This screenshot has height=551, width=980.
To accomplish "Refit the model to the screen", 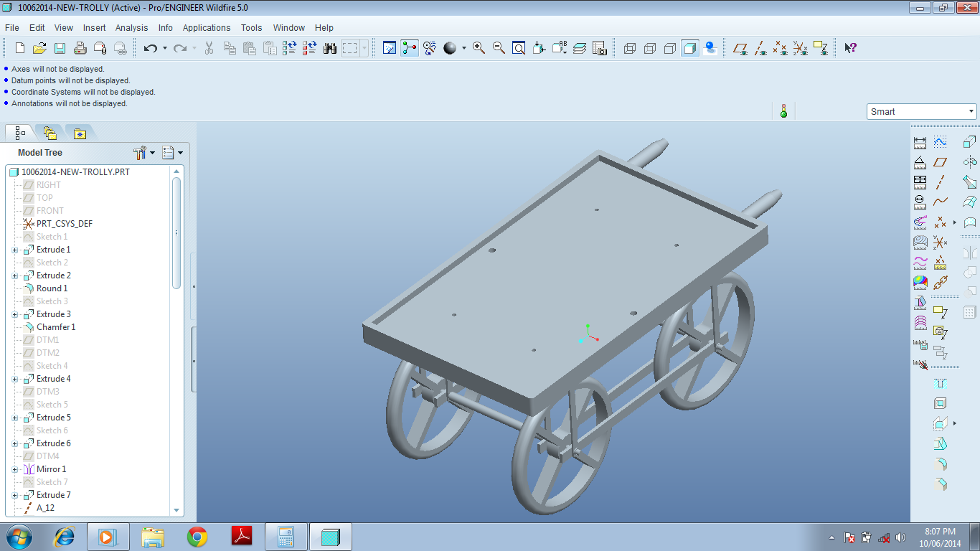I will 519,48.
